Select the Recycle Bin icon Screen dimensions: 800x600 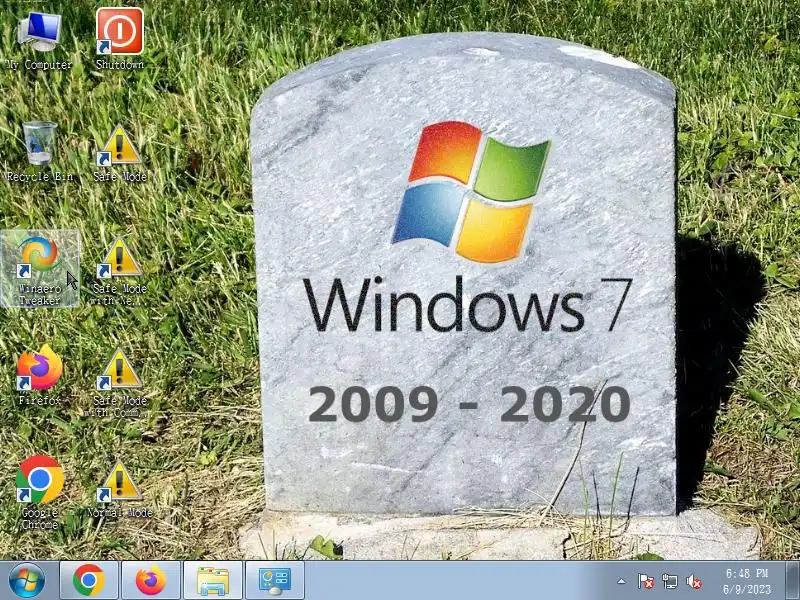pos(40,152)
